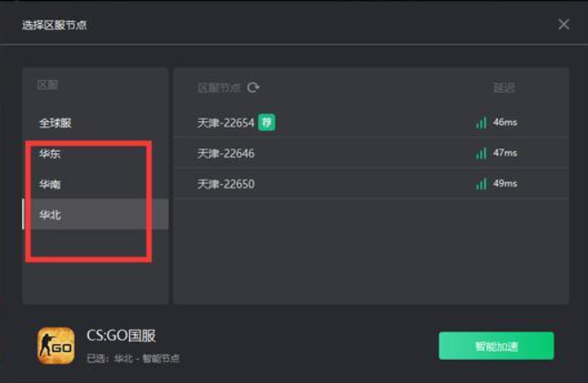Image resolution: width=588 pixels, height=383 pixels.
Task: Click the refresh icon beside 区服节点
Action: 254,87
